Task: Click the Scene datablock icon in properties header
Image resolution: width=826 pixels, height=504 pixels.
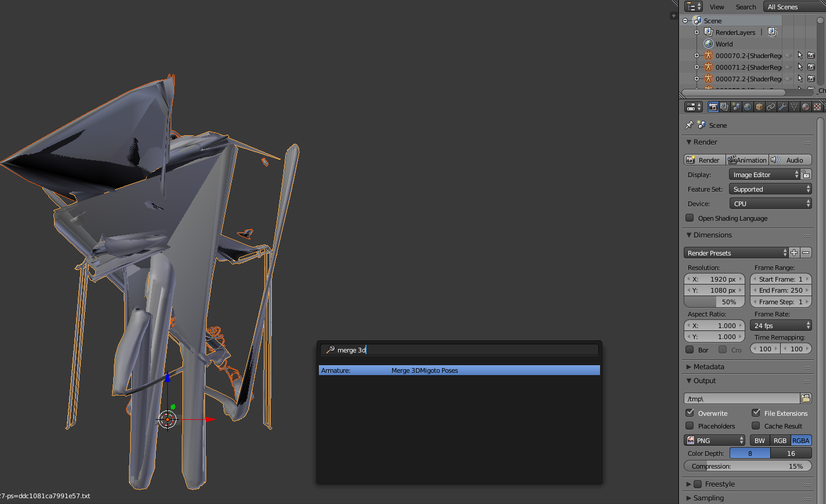Action: 702,125
